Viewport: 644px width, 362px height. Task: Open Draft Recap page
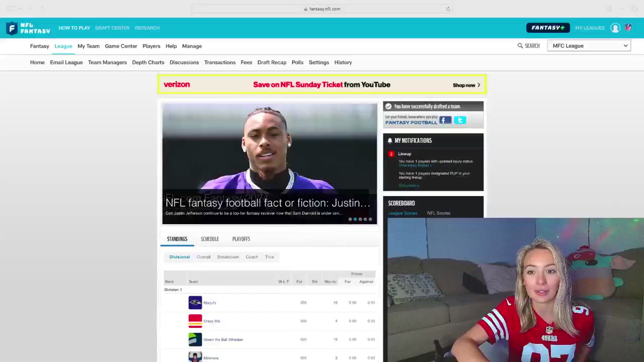[x=272, y=62]
